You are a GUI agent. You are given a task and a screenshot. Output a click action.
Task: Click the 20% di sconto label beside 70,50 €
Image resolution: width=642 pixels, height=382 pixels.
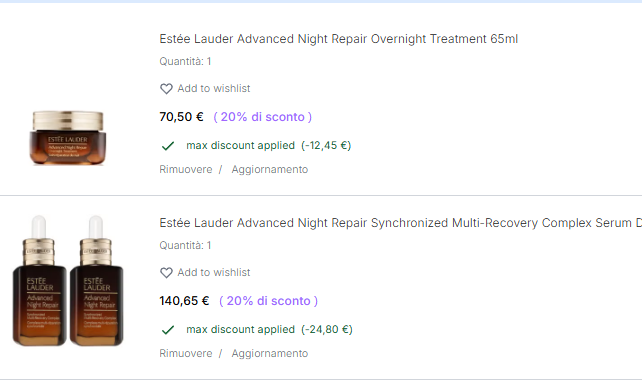(263, 117)
